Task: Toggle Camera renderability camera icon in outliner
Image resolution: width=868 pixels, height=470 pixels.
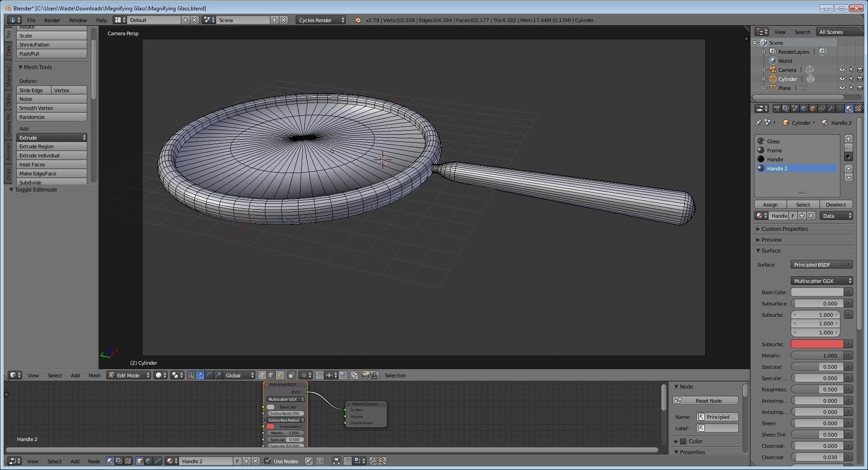Action: [x=860, y=70]
